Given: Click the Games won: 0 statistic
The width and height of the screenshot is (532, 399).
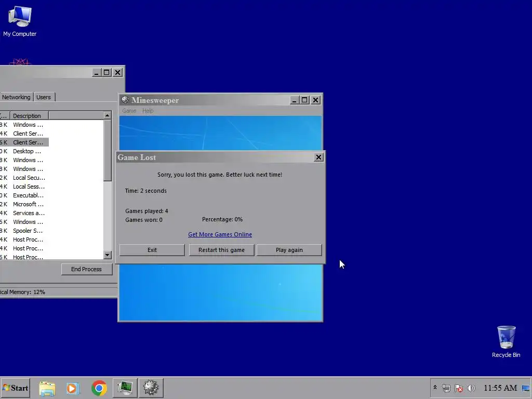Looking at the screenshot, I should (144, 220).
